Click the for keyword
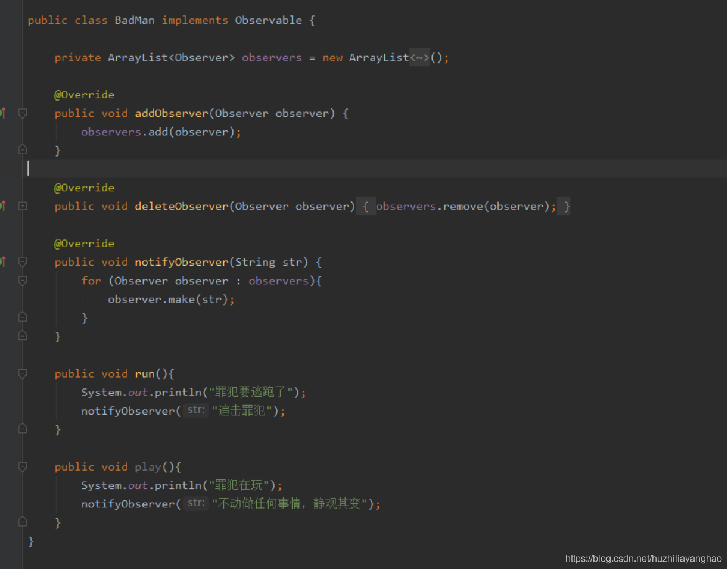 [91, 281]
